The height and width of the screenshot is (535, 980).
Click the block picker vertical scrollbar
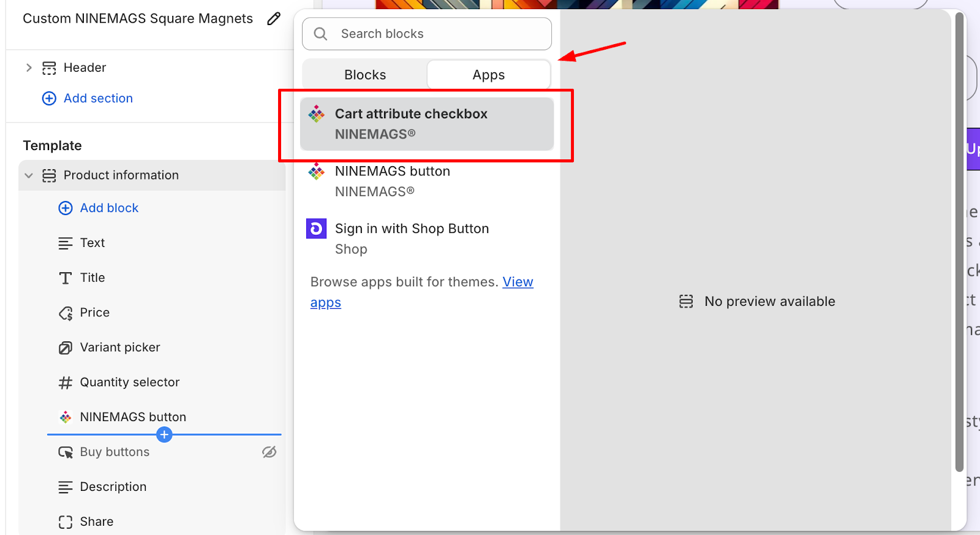tap(960, 242)
